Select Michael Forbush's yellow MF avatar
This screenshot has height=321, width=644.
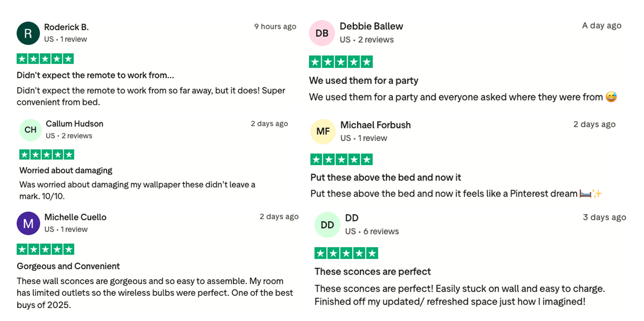click(x=323, y=131)
